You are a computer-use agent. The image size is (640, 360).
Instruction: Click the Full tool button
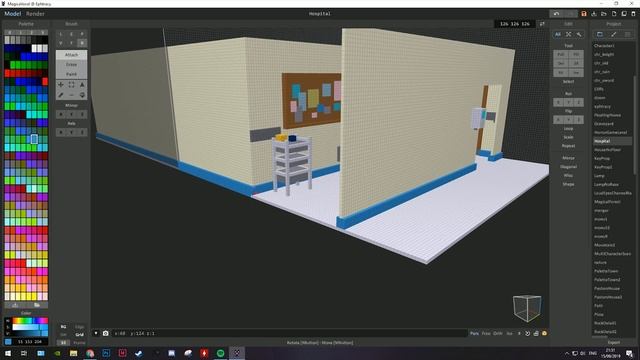(x=560, y=54)
